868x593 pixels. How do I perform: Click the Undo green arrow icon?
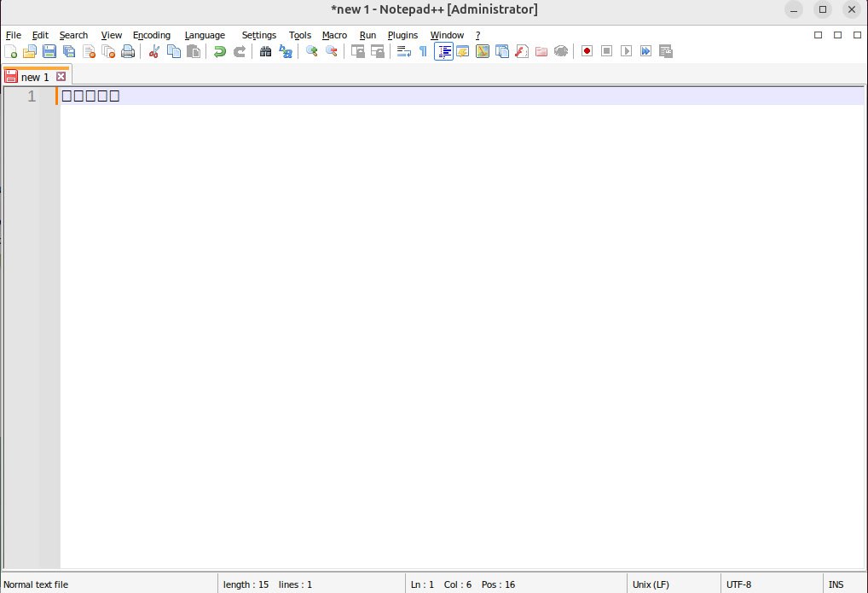220,51
